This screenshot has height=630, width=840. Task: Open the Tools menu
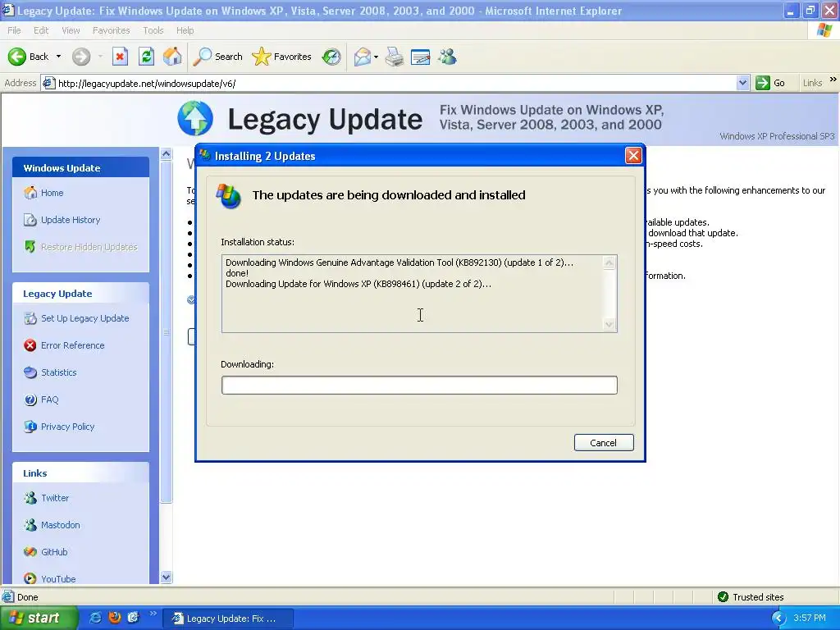(153, 30)
